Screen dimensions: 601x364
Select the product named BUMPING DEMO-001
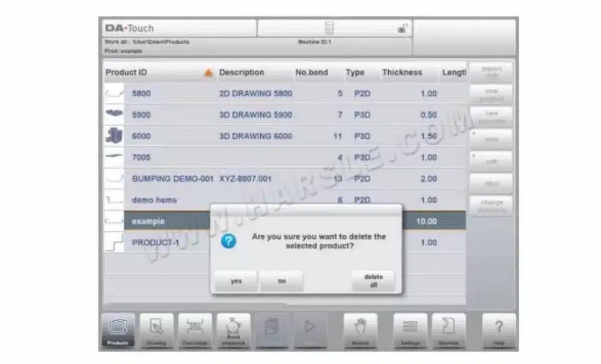click(x=172, y=178)
